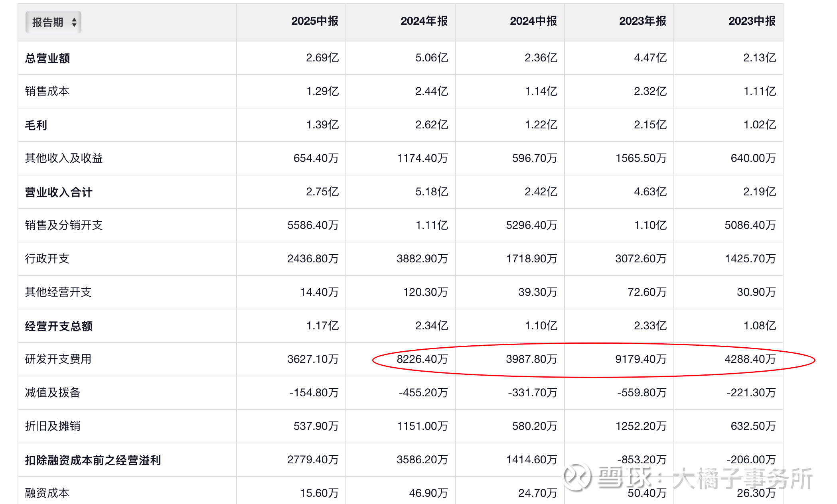Click the 2023中报 column header
Viewport: 837px width, 504px height.
tap(752, 21)
